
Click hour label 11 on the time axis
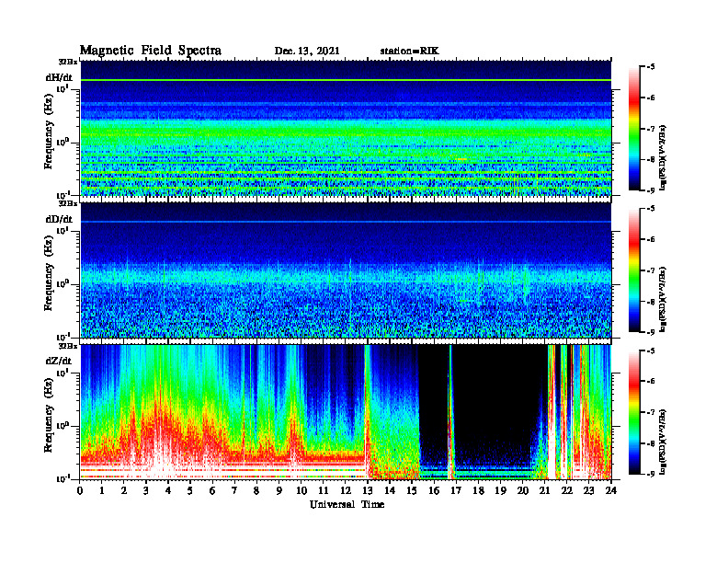click(324, 491)
